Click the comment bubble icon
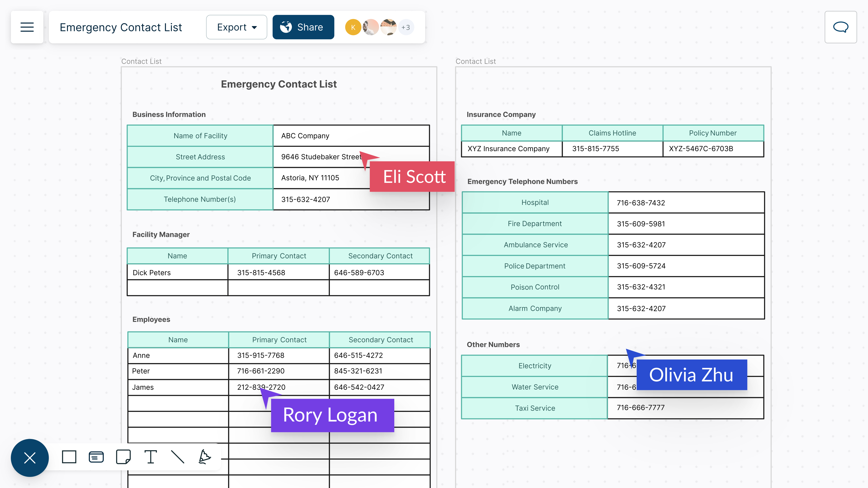This screenshot has width=868, height=488. 841,27
